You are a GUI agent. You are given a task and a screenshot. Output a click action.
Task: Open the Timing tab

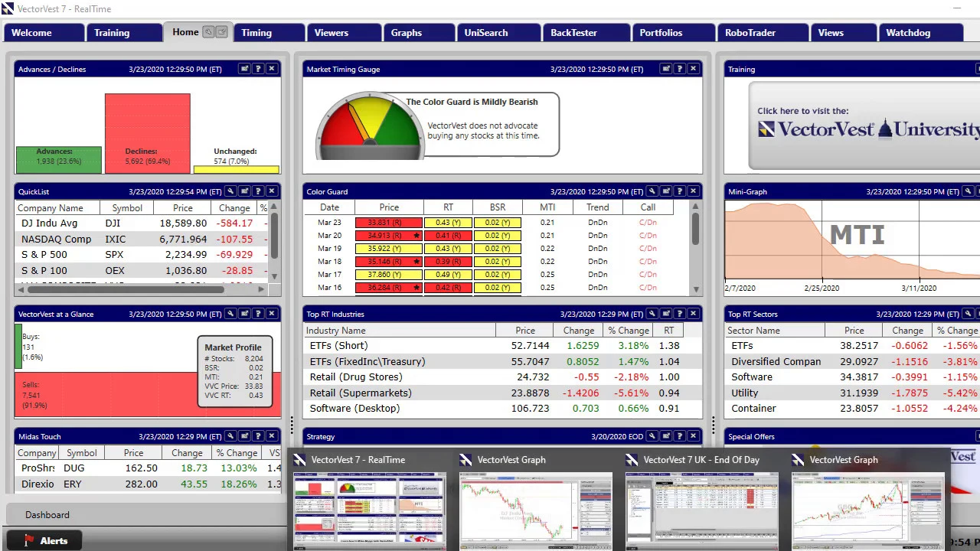[267, 33]
